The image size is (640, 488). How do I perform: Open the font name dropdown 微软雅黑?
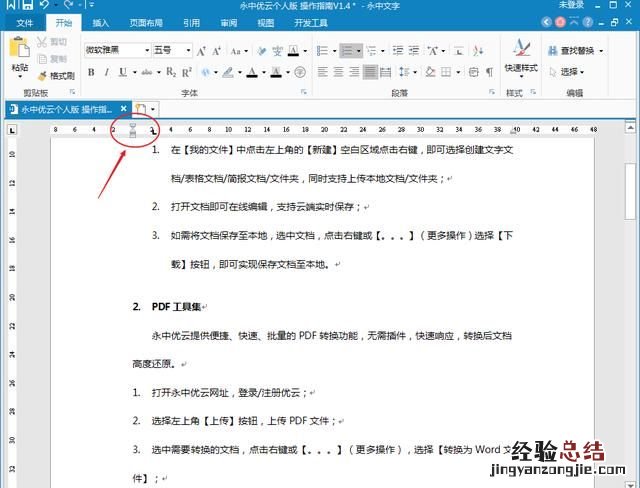[x=116, y=50]
